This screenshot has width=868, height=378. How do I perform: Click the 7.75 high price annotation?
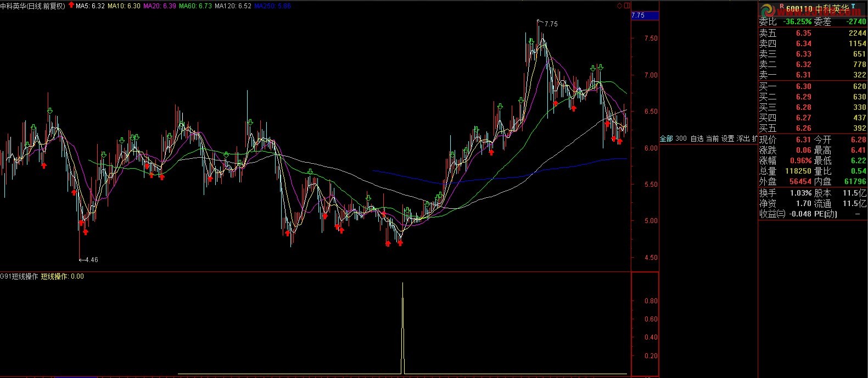tap(551, 24)
